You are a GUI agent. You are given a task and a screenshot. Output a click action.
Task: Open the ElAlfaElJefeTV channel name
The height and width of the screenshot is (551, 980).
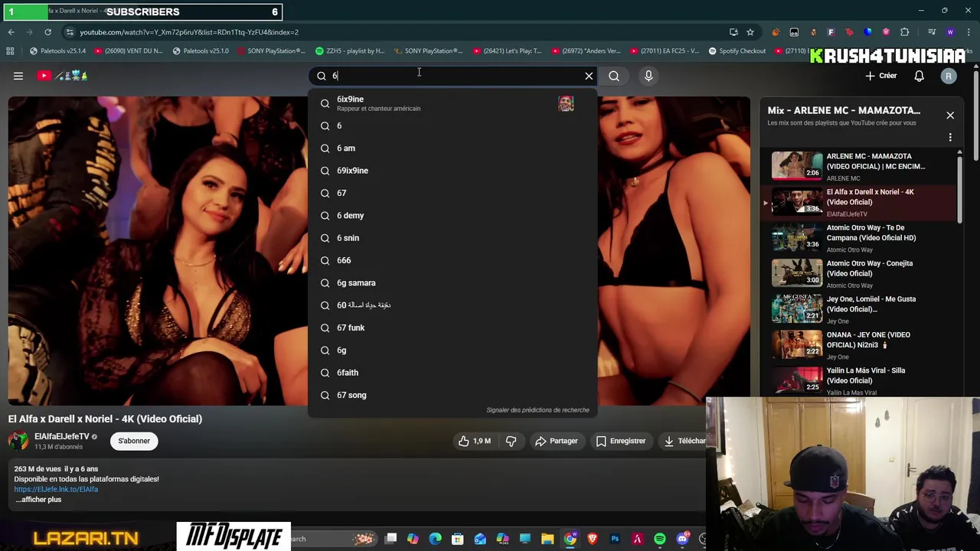click(x=62, y=436)
